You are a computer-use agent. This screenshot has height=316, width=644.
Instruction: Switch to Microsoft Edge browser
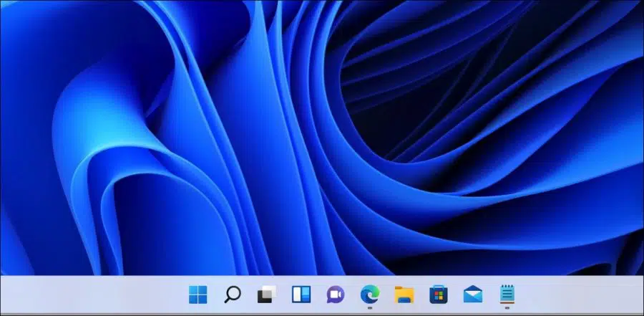pyautogui.click(x=370, y=295)
